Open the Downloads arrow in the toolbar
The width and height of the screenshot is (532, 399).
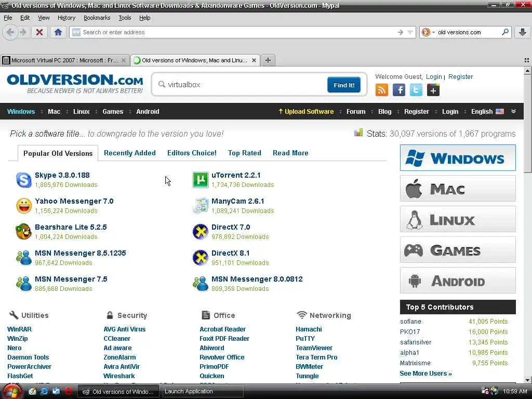[x=523, y=32]
